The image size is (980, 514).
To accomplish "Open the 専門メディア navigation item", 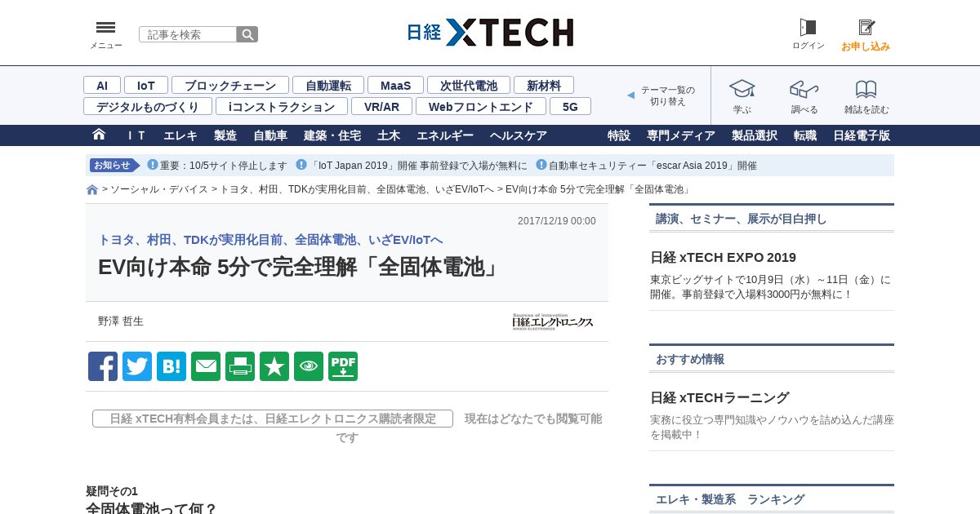I will click(681, 135).
